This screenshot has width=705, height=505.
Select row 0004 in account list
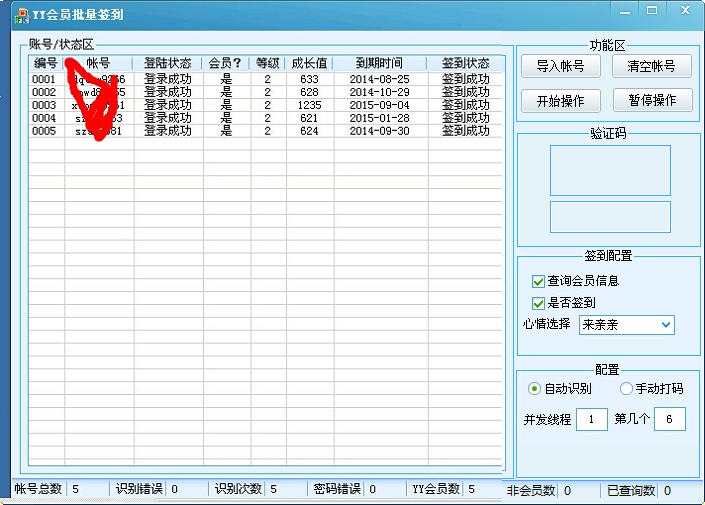click(265, 119)
